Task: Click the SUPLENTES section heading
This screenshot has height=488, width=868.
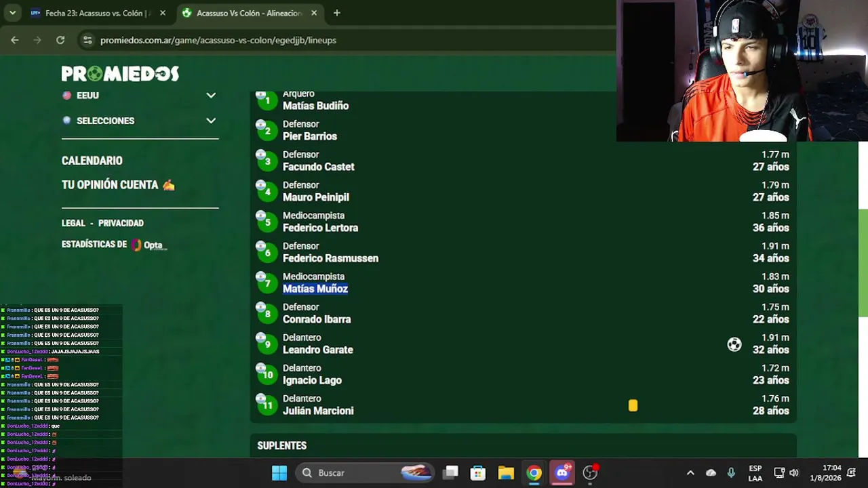Action: pyautogui.click(x=282, y=446)
